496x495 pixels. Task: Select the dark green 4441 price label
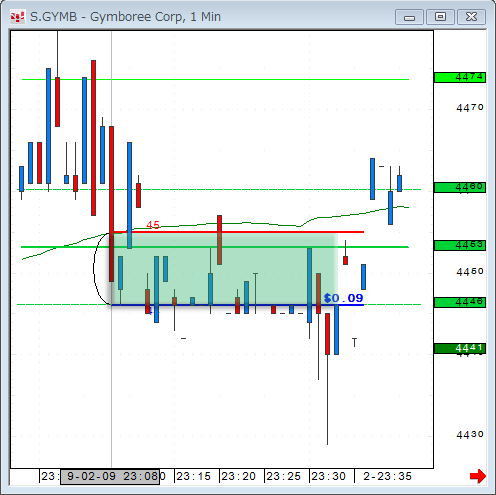point(460,348)
